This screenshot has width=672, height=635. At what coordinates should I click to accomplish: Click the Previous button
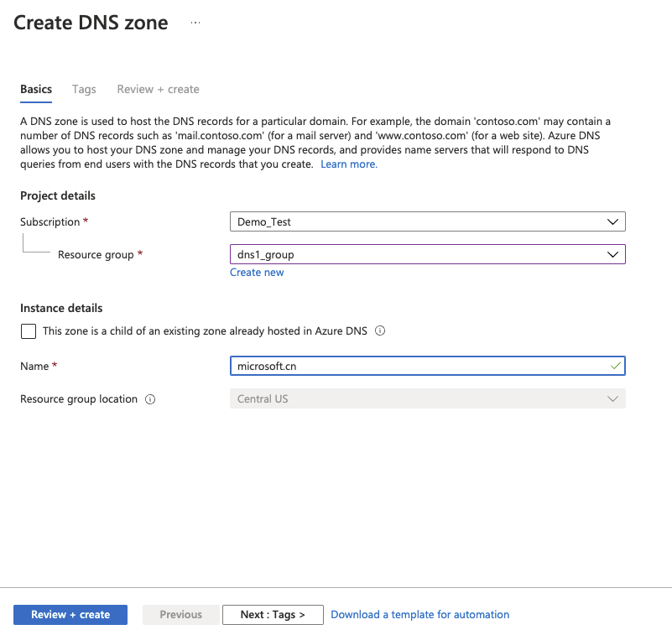(x=181, y=614)
